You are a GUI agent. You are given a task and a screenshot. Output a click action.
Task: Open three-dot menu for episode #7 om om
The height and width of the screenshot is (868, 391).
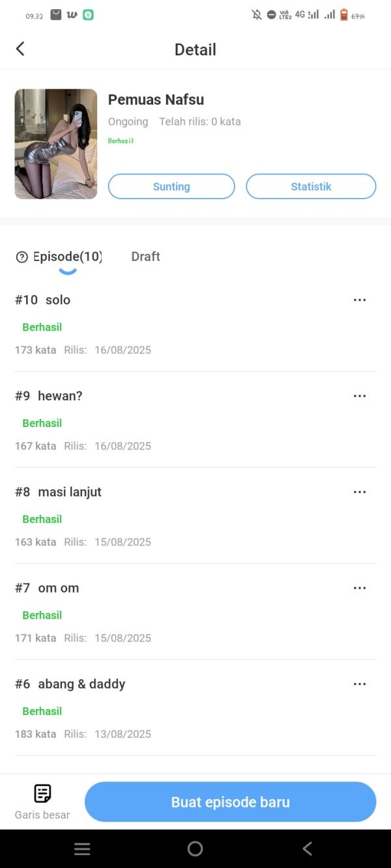[x=360, y=588]
